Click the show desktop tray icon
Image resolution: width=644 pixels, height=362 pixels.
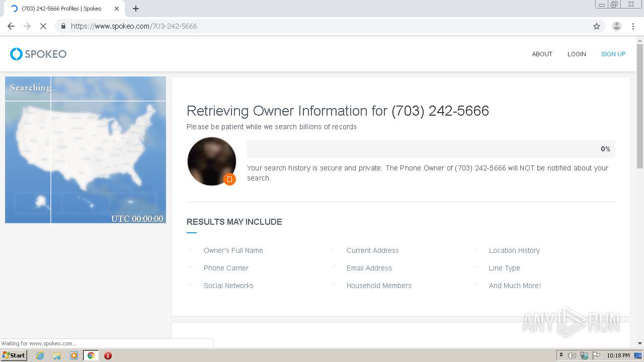click(x=638, y=355)
